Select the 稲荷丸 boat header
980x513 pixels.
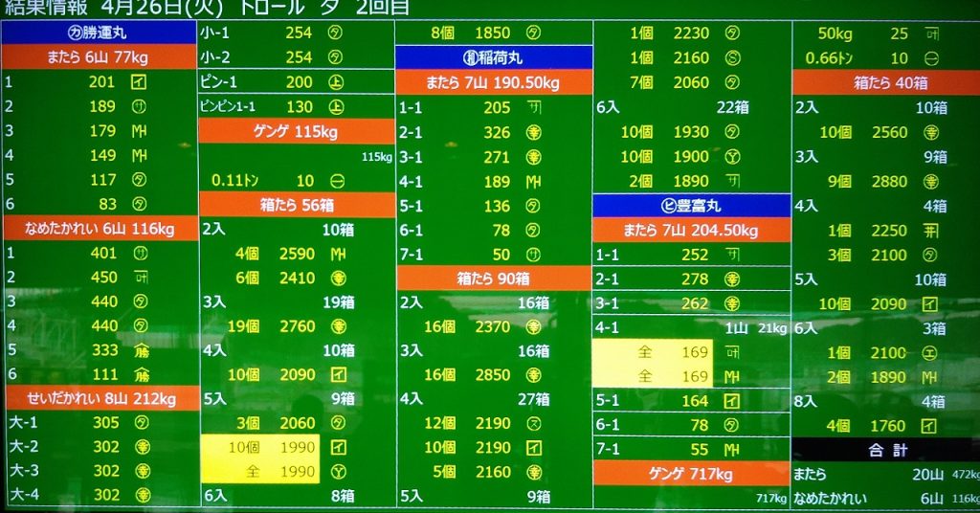point(494,58)
